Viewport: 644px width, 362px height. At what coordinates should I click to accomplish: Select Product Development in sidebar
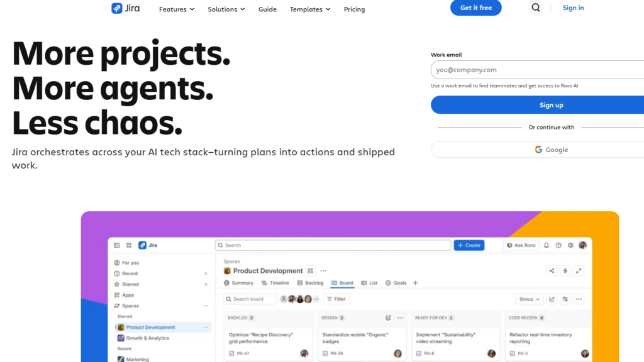(163, 327)
